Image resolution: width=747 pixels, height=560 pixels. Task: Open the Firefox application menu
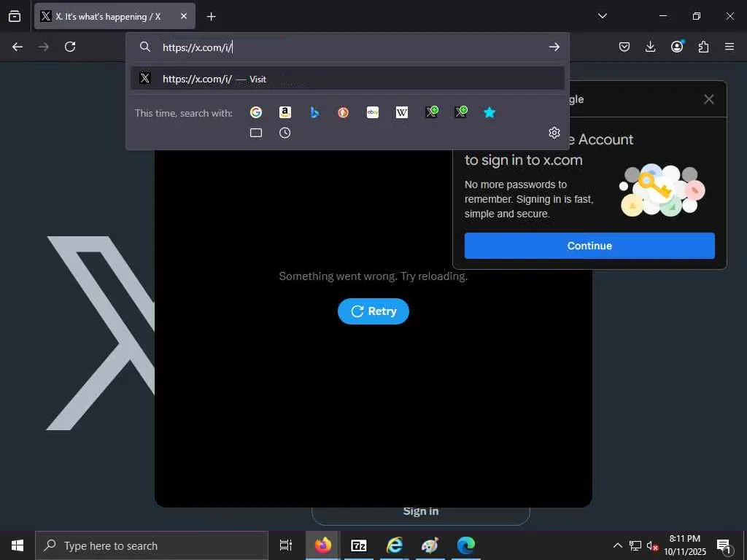pos(729,47)
